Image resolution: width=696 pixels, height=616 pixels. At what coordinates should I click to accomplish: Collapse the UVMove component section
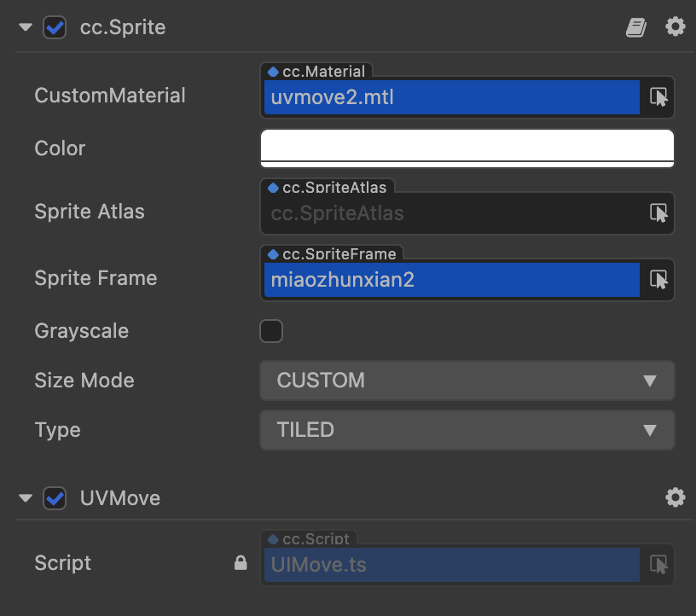[26, 497]
